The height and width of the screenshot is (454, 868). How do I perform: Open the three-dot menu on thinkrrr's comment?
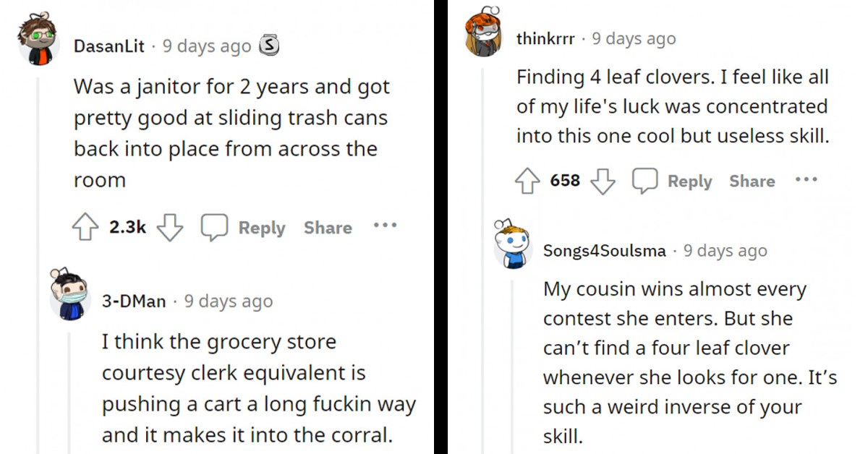pos(807,181)
